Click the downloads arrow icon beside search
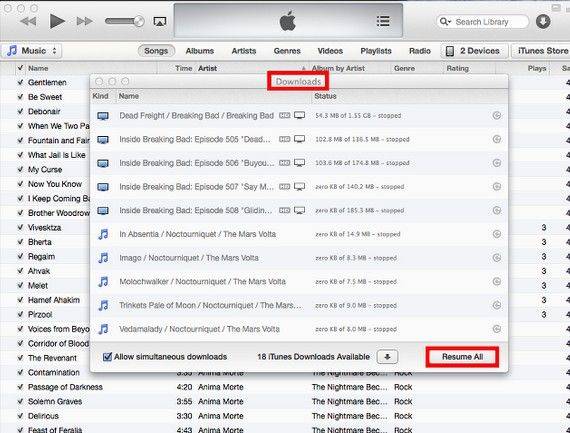The height and width of the screenshot is (433, 570). (x=543, y=21)
